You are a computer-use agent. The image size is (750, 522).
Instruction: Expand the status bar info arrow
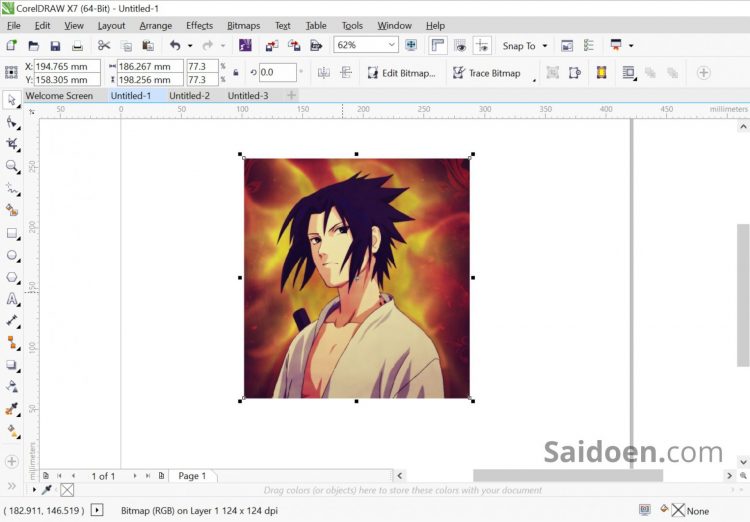(97, 510)
